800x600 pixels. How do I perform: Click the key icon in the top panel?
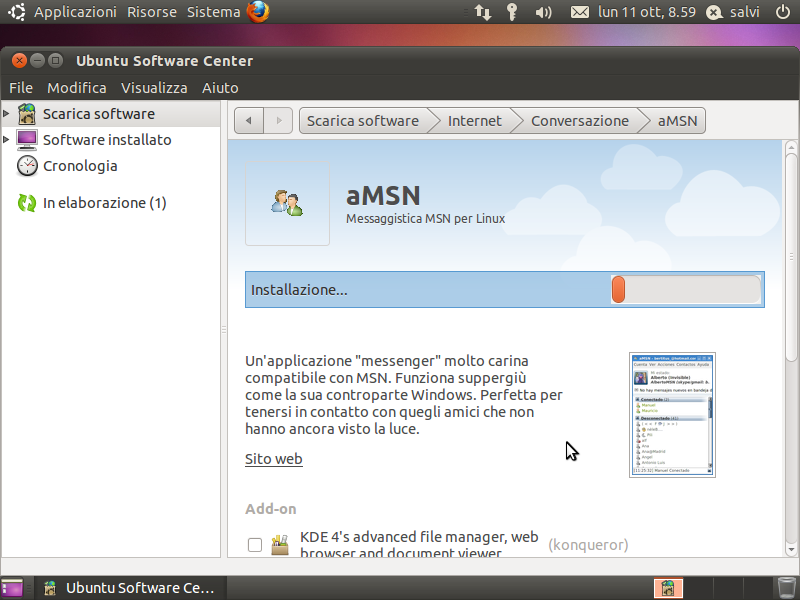(512, 12)
